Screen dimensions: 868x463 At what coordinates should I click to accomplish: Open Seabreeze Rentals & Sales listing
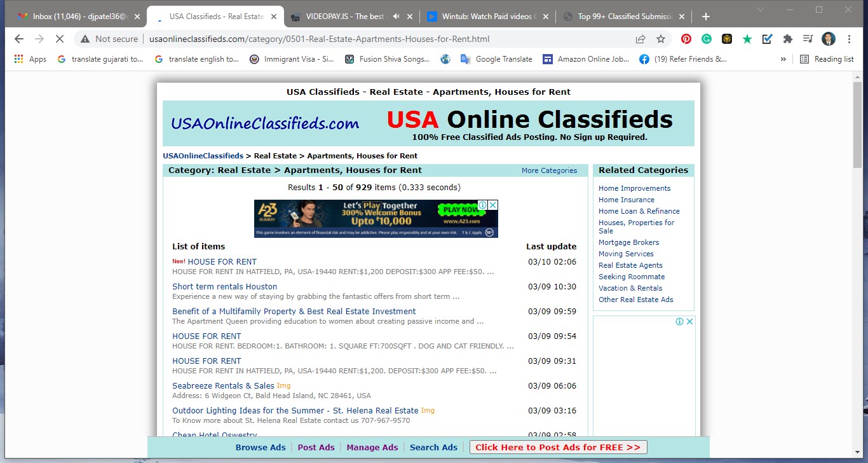(x=223, y=385)
